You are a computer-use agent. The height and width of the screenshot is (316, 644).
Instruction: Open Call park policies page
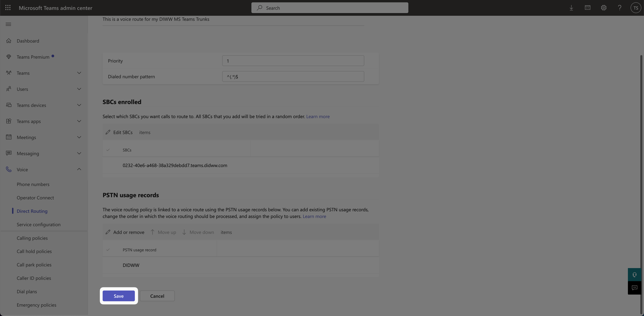tap(34, 265)
